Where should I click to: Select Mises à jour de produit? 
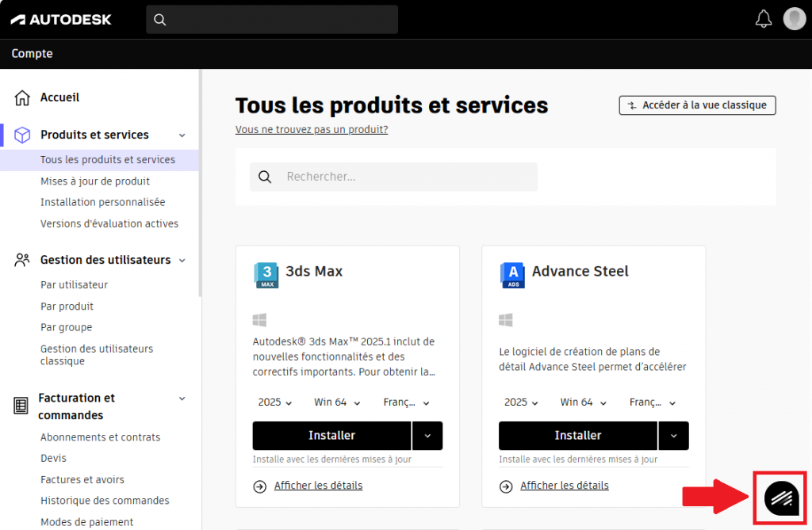(95, 181)
